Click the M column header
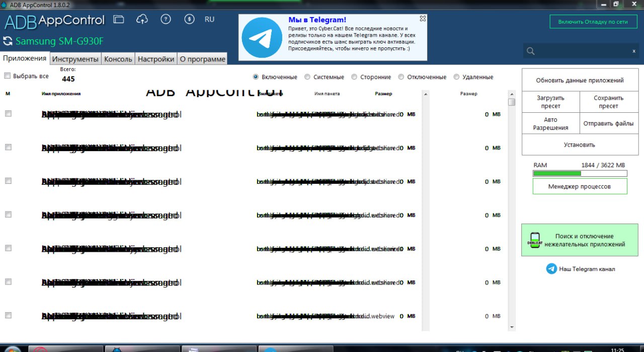This screenshot has height=352, width=644. pos(8,94)
